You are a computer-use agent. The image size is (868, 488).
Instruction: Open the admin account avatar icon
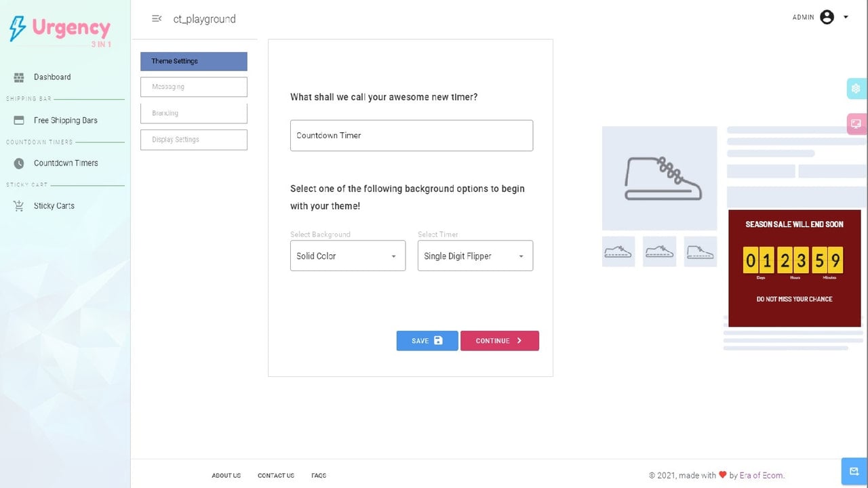[827, 18]
